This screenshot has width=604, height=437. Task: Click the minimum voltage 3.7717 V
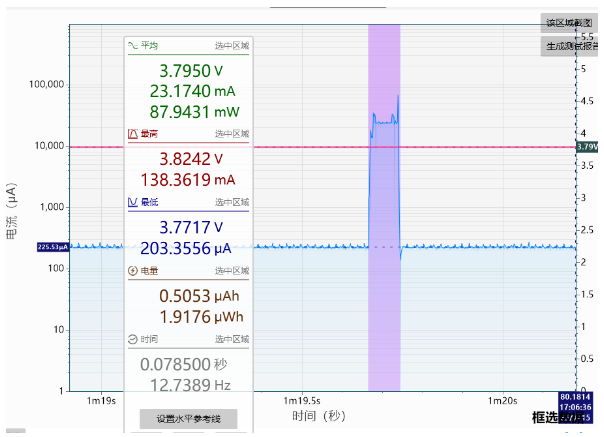[x=191, y=227]
